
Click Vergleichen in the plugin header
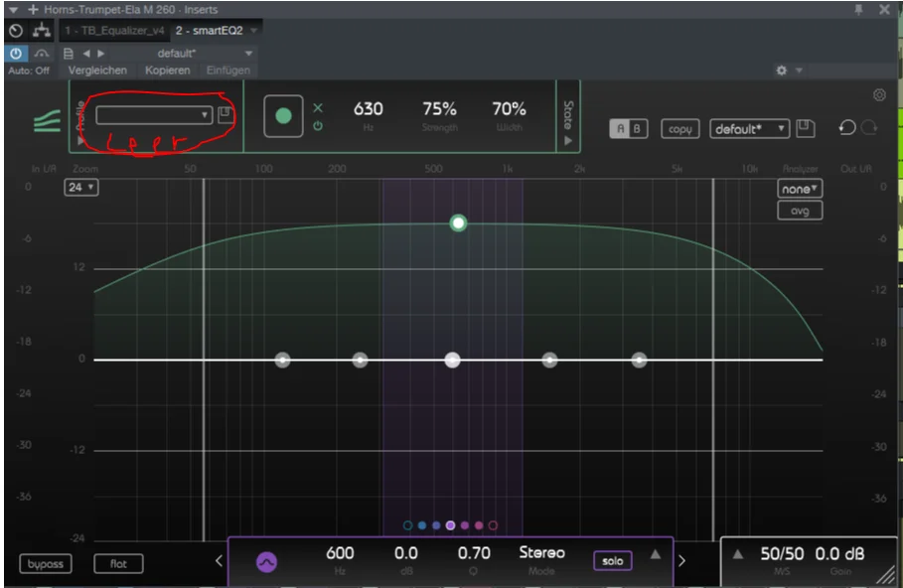pos(97,71)
